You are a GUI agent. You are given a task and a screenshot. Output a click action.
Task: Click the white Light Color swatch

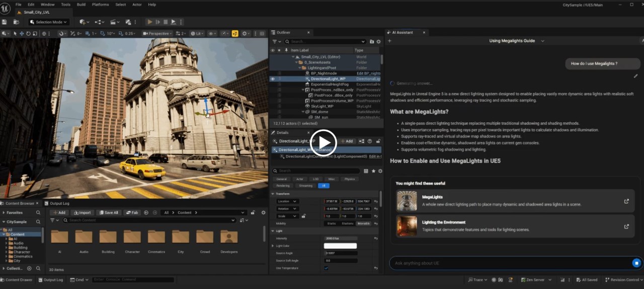[340, 246]
